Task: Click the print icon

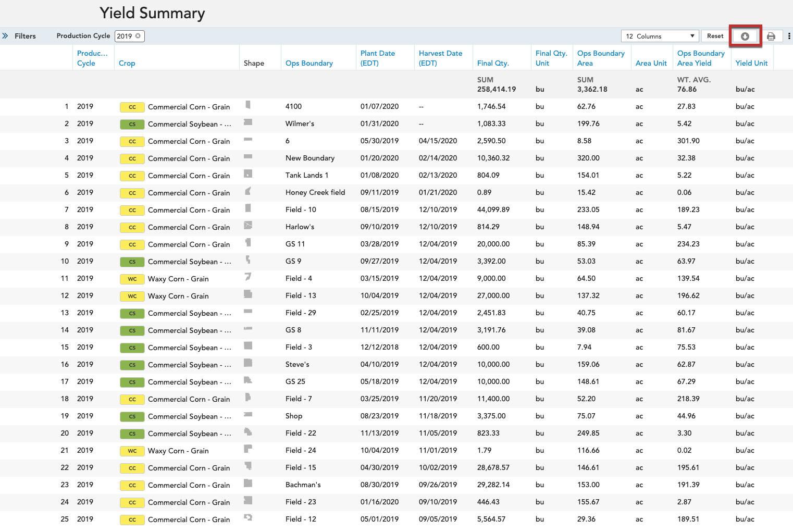Action: 771,36
